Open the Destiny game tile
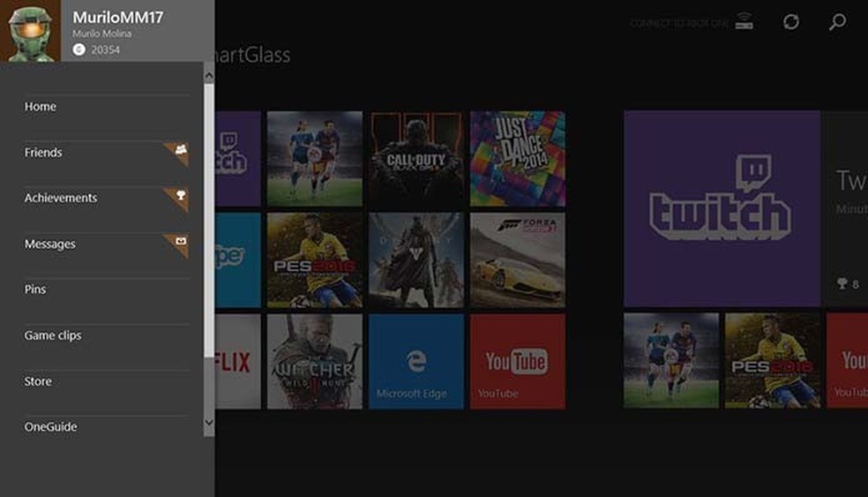The height and width of the screenshot is (497, 868). (x=416, y=260)
